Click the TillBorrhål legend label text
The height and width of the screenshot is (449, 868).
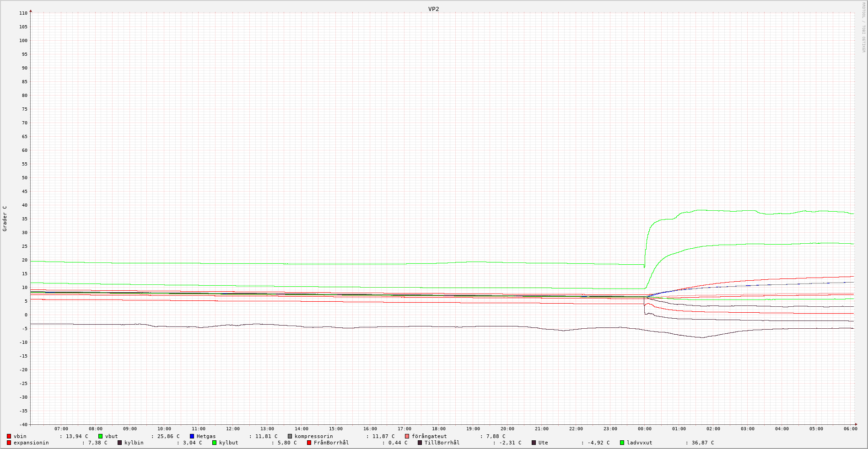pyautogui.click(x=442, y=443)
